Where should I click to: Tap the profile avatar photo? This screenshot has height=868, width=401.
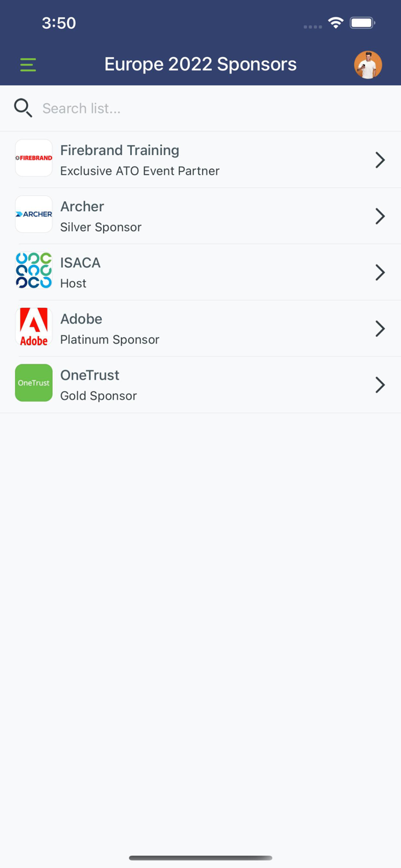(x=368, y=65)
